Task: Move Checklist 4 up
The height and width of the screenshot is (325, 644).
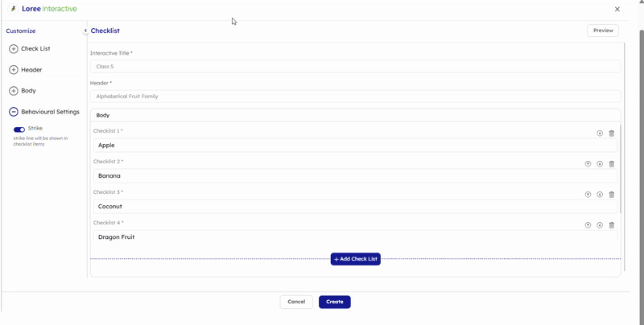Action: click(588, 225)
